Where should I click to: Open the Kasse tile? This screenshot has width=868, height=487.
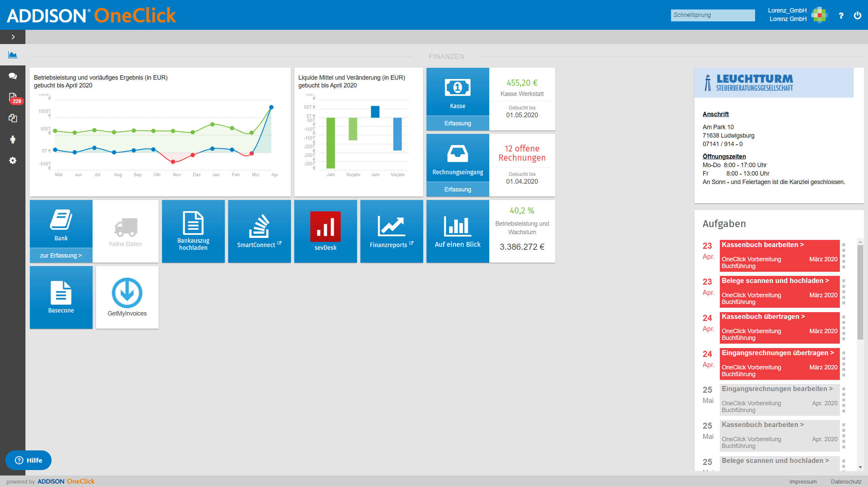458,92
